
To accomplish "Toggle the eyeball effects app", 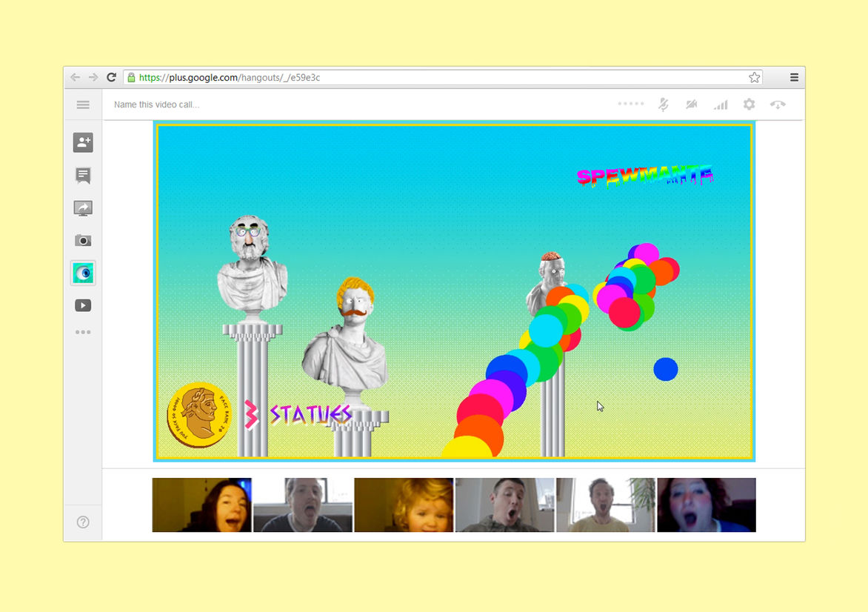I will 83,273.
